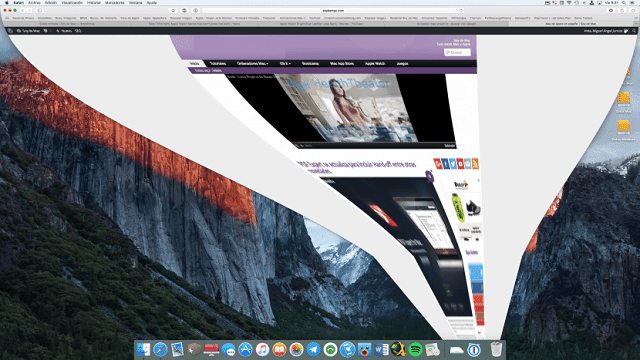Open iTunes music icon in Dock
The width and height of the screenshot is (640, 360).
click(x=262, y=349)
